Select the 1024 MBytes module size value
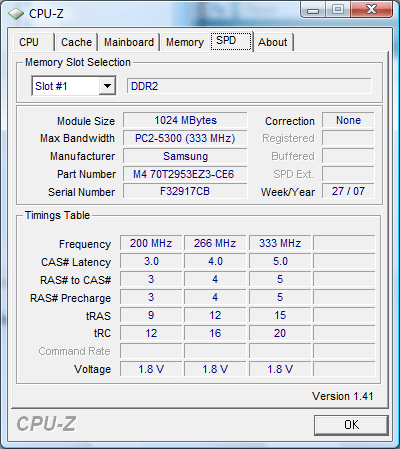This screenshot has height=449, width=400. pos(185,120)
